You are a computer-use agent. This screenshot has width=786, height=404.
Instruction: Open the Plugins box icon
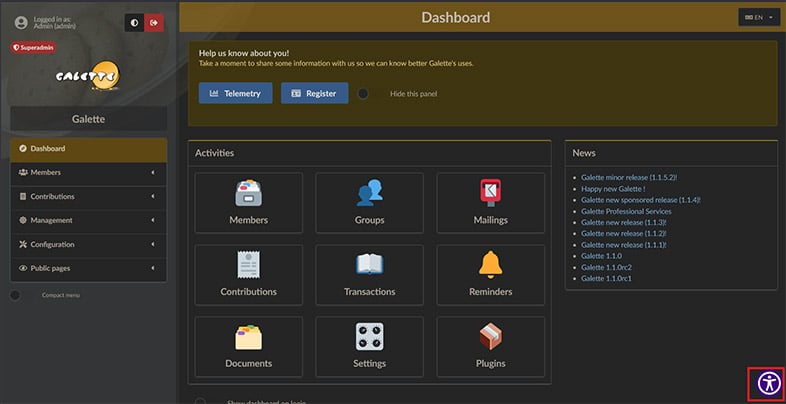490,337
